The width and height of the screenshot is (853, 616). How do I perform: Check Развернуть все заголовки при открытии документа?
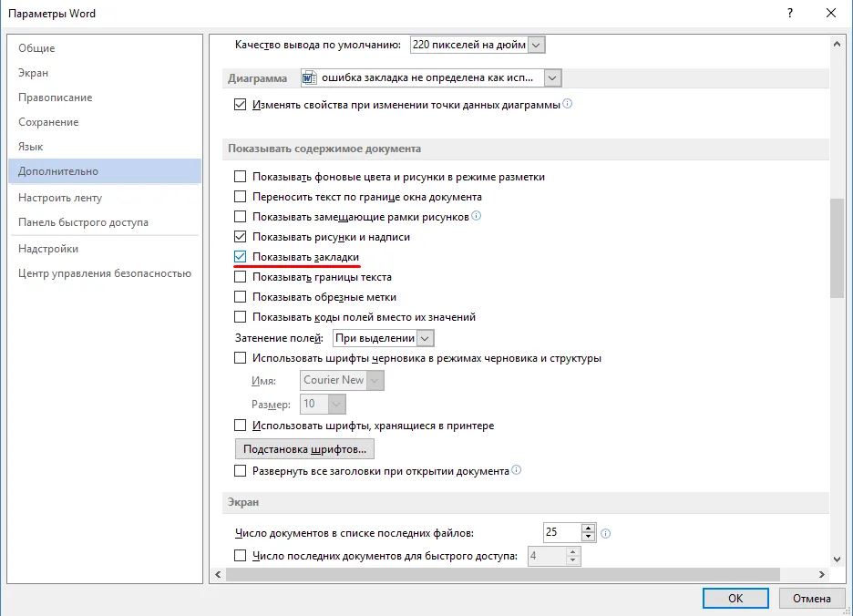point(240,471)
